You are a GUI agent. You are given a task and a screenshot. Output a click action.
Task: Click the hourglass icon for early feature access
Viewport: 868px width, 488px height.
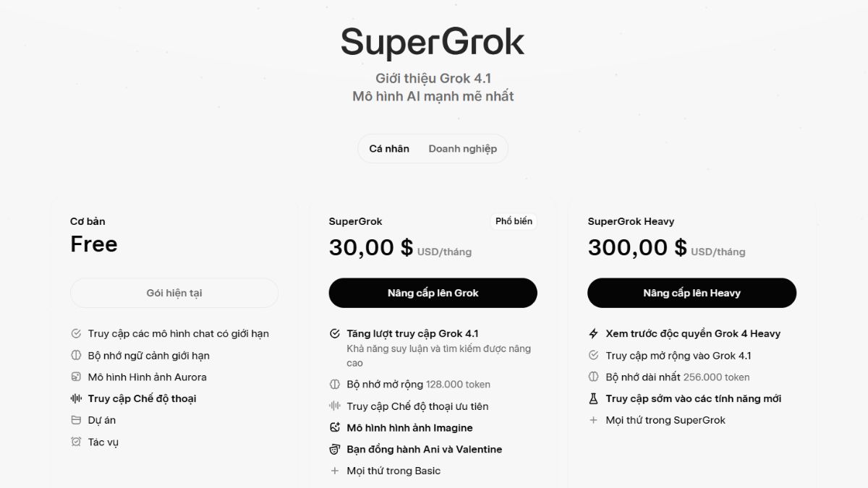pos(593,398)
